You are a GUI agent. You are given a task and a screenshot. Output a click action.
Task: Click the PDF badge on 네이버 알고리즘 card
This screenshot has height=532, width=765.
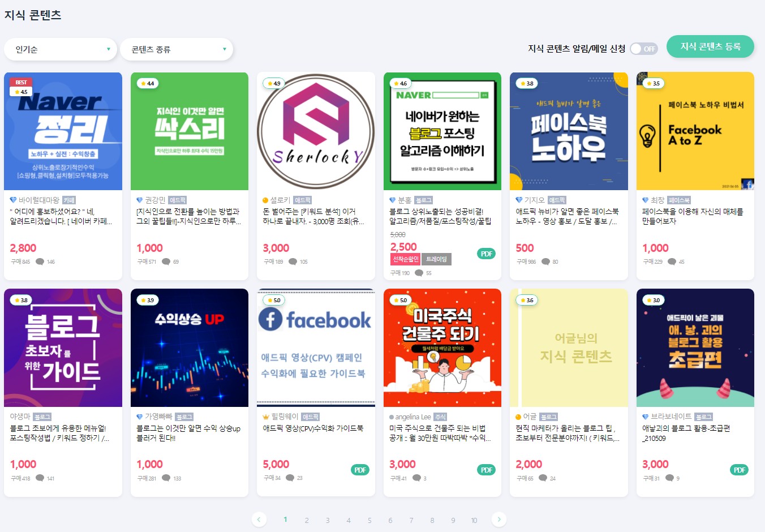[x=487, y=254]
